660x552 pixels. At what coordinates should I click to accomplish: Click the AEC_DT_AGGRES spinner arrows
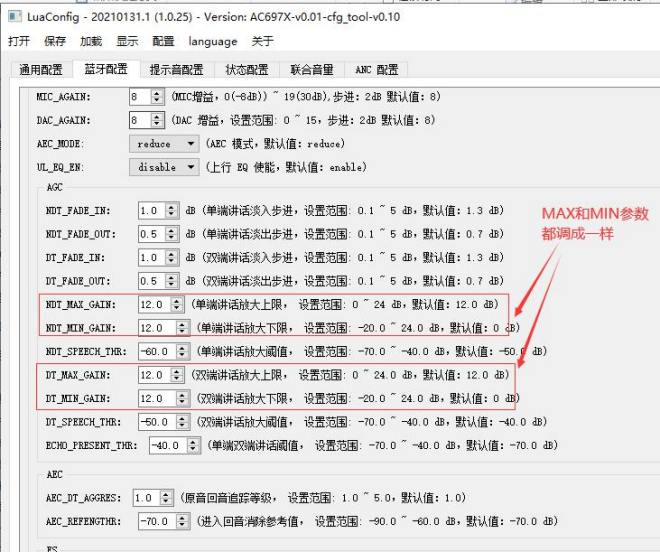click(x=166, y=498)
